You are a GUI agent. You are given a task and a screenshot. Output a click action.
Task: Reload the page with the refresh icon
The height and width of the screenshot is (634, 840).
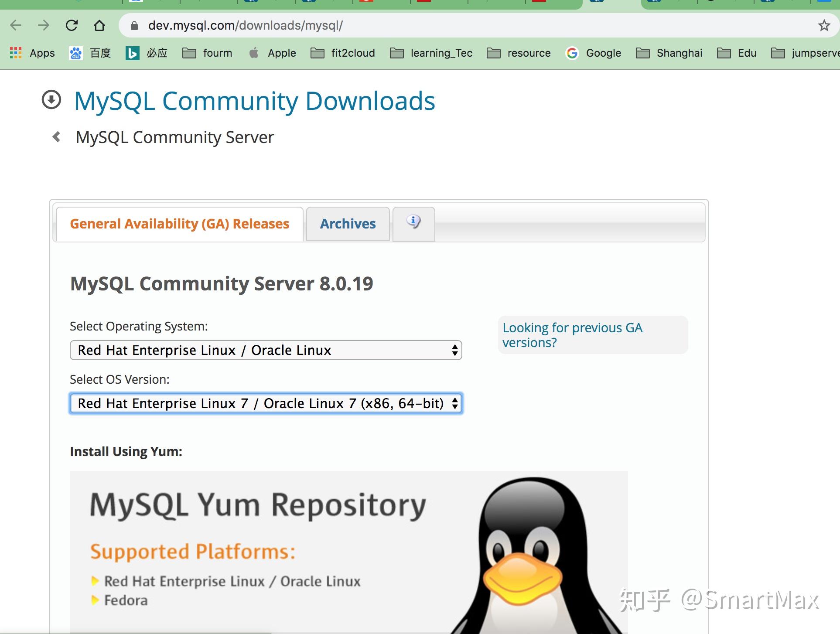point(72,25)
